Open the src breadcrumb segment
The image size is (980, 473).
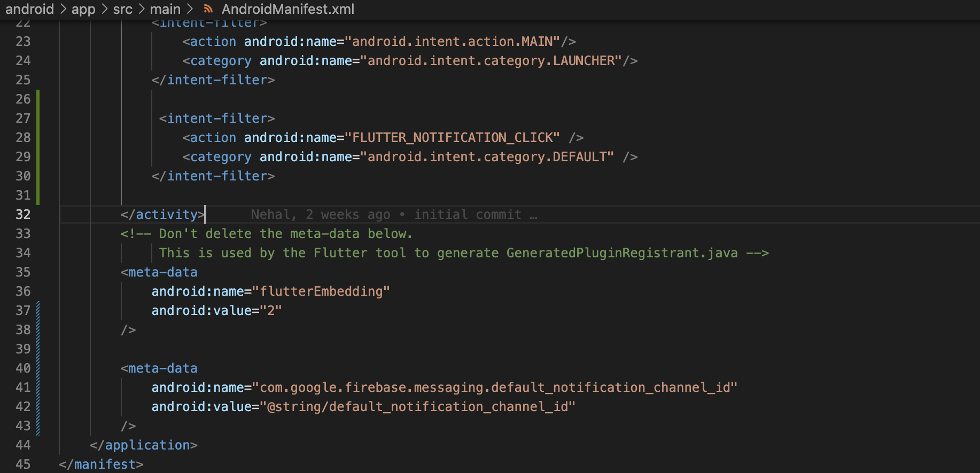[x=122, y=9]
